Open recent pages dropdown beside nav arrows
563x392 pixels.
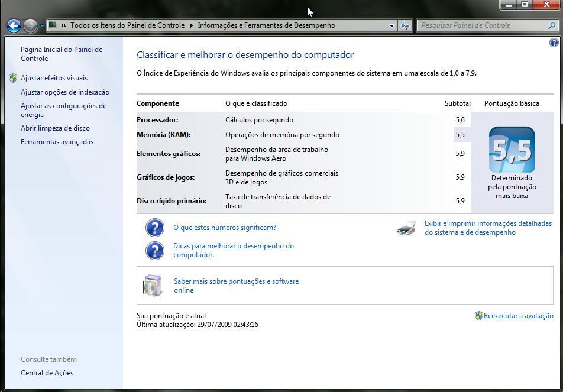point(42,26)
